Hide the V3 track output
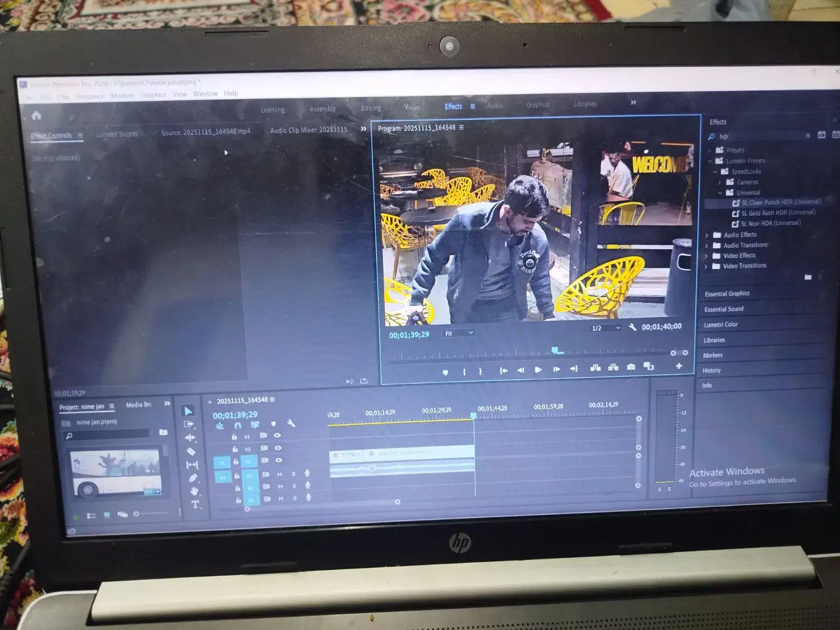840x630 pixels. 277,435
